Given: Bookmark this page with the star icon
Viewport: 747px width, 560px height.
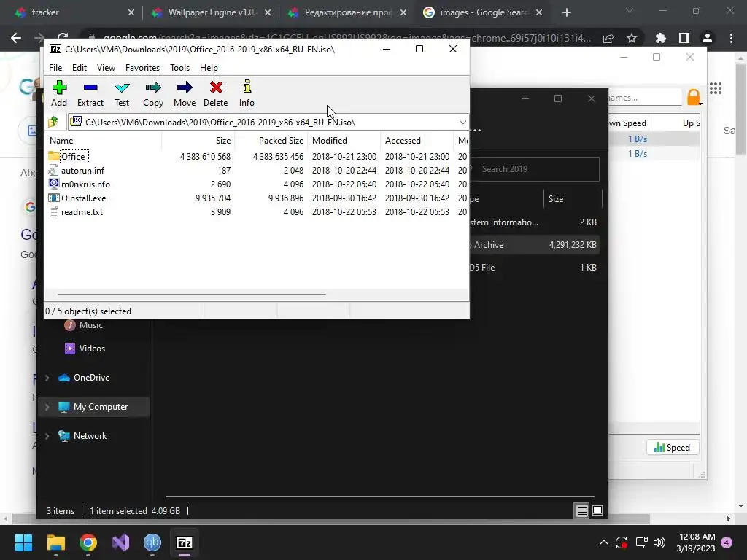Looking at the screenshot, I should pyautogui.click(x=632, y=38).
